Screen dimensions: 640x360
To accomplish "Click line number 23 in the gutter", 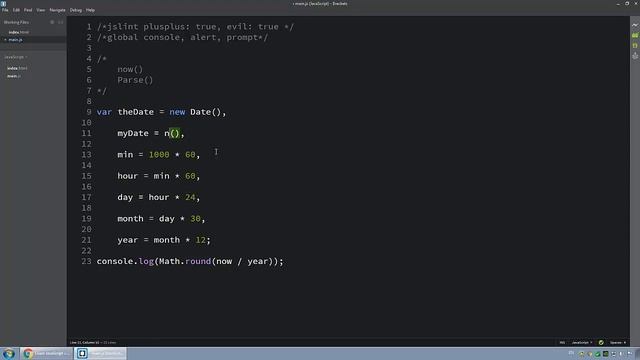I will tap(87, 261).
